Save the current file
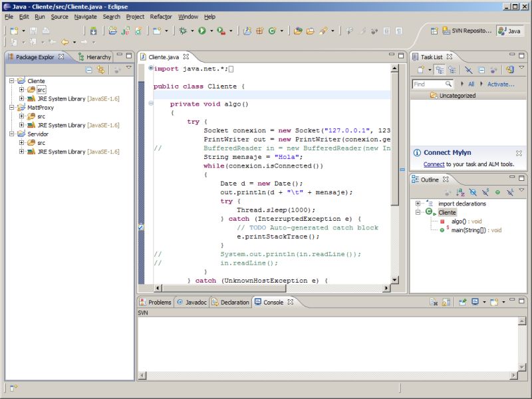Viewport: 532px width, 399px height. tap(33, 29)
